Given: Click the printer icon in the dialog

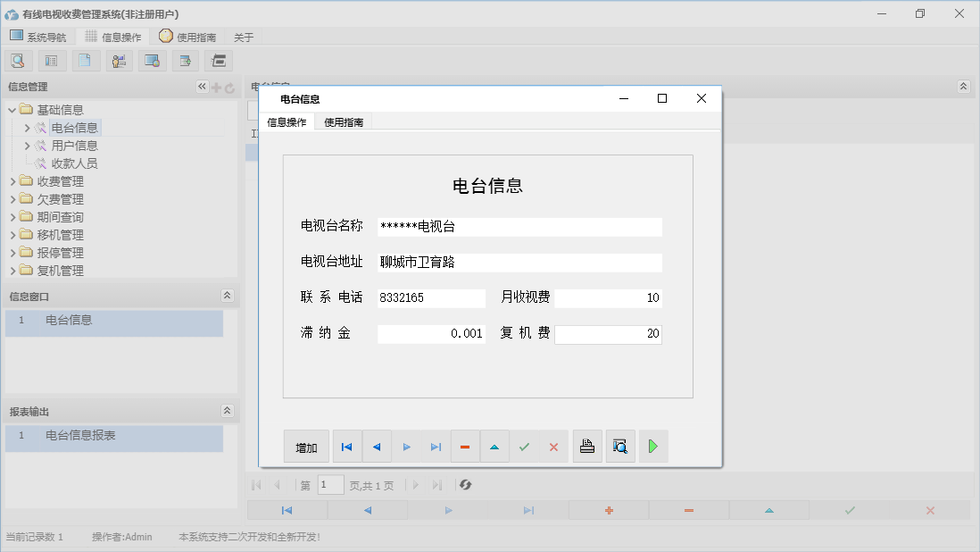Looking at the screenshot, I should 587,447.
